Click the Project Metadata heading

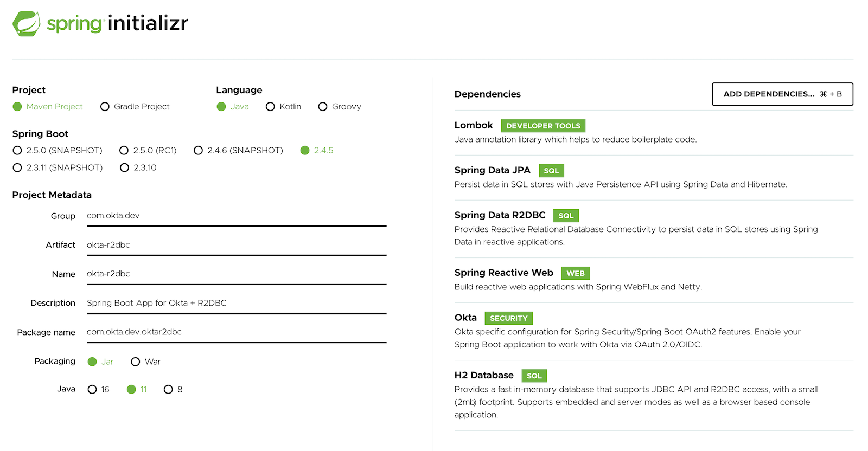click(x=52, y=195)
